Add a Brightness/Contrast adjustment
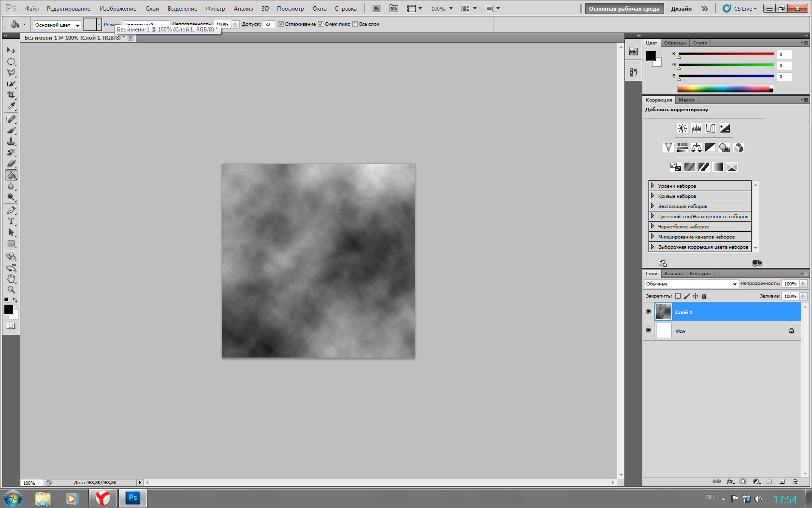Screen dimensions: 812x508 682,128
